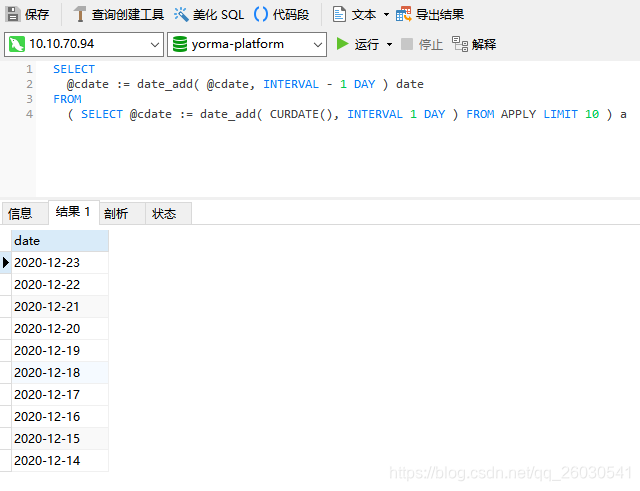The width and height of the screenshot is (640, 491).
Task: Click the Stop (停止) button
Action: [422, 44]
